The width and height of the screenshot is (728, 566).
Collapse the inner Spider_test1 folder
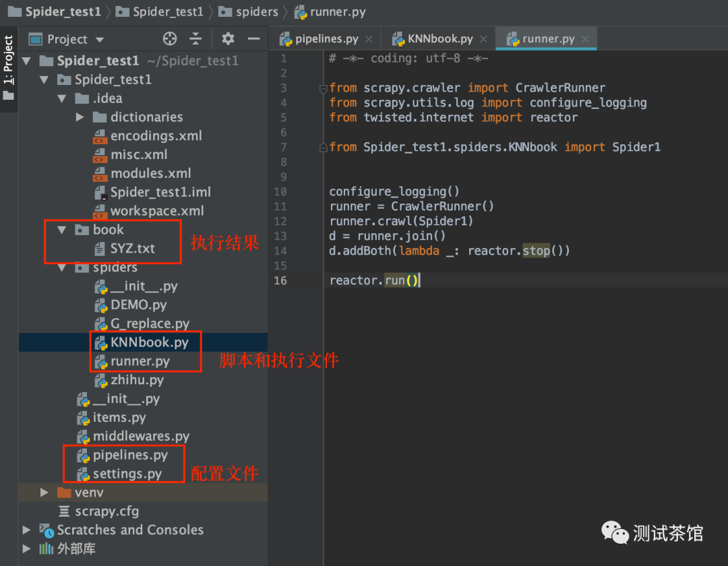[44, 80]
